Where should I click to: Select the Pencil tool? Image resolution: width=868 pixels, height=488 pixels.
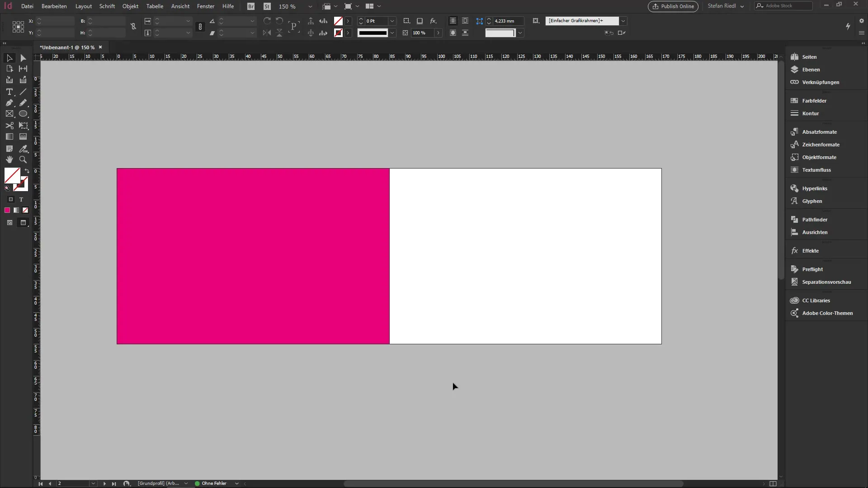[23, 103]
